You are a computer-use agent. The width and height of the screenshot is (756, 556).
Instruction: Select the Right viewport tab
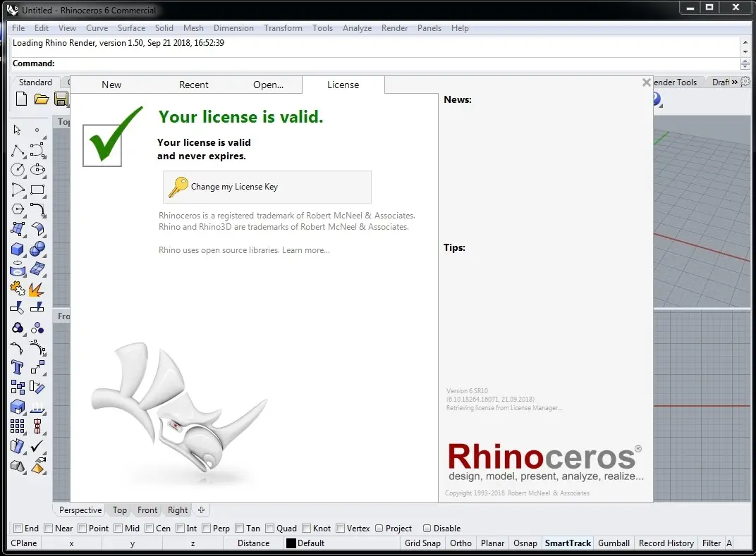click(178, 509)
